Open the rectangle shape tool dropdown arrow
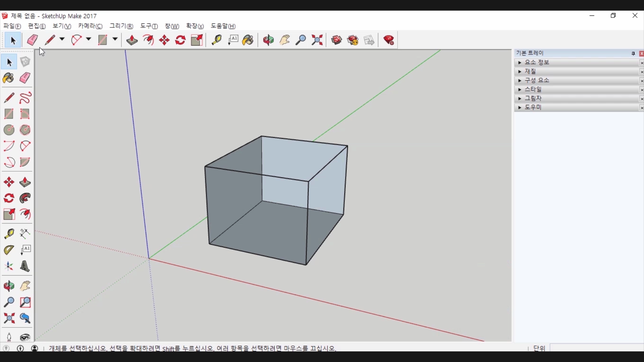Viewport: 644px width, 362px height. click(115, 39)
